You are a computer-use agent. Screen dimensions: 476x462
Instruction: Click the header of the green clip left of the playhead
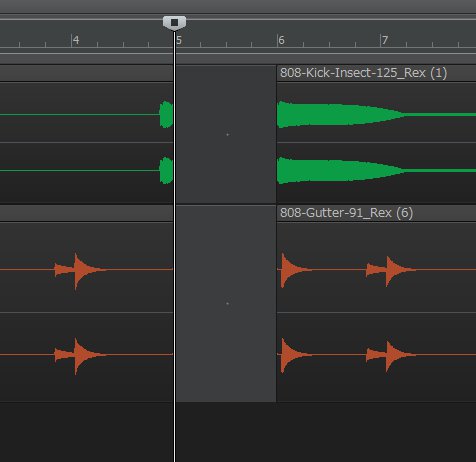coord(86,73)
